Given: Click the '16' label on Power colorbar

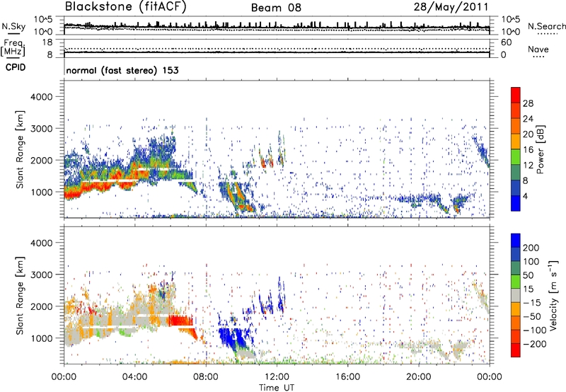Looking at the screenshot, I should coord(528,150).
